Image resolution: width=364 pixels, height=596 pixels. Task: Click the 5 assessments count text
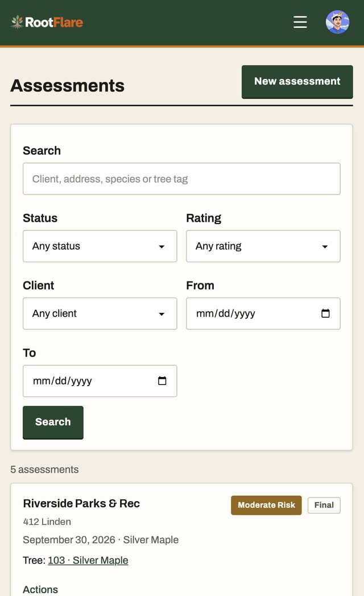(x=44, y=469)
